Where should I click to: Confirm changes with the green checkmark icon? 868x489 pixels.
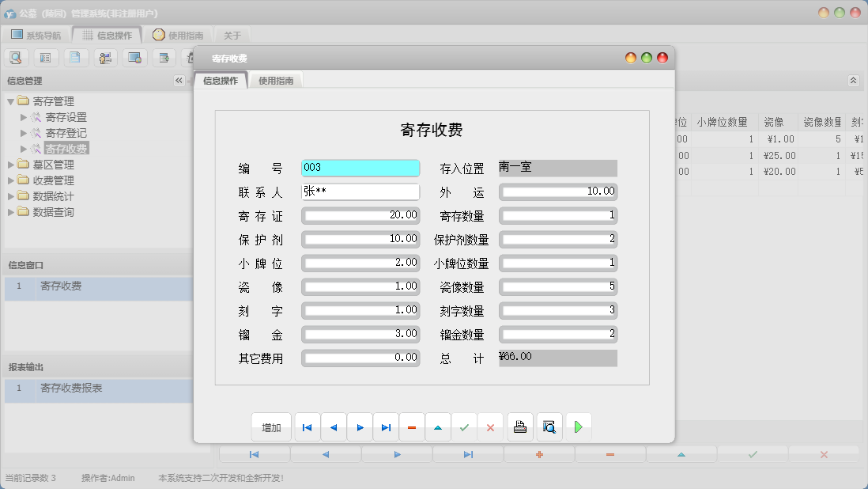[464, 426]
